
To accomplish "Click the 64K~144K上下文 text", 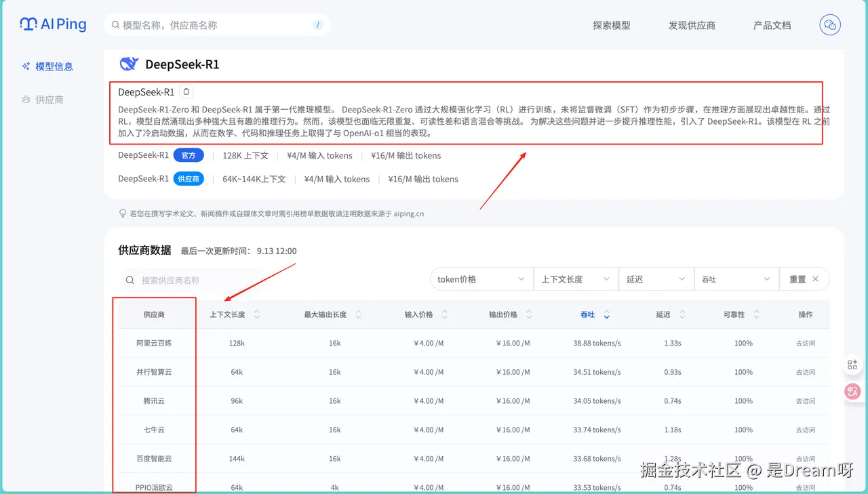I will tap(254, 179).
